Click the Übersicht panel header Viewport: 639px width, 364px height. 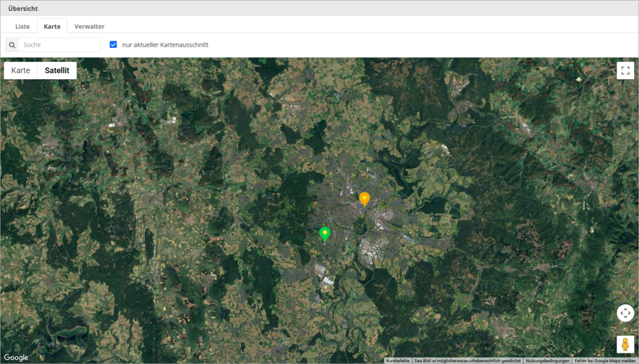point(22,8)
